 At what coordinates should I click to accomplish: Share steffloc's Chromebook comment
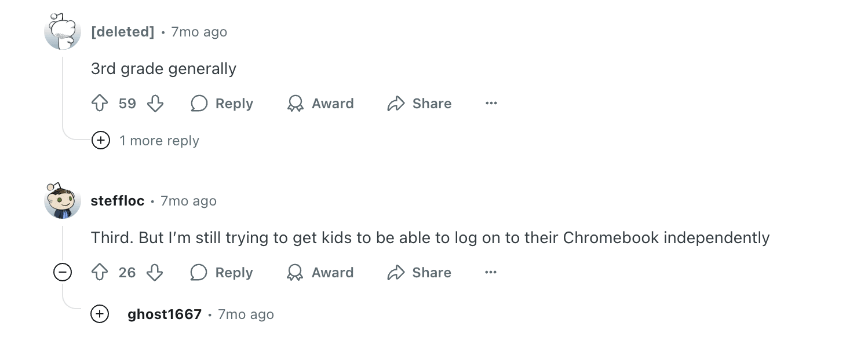[420, 273]
